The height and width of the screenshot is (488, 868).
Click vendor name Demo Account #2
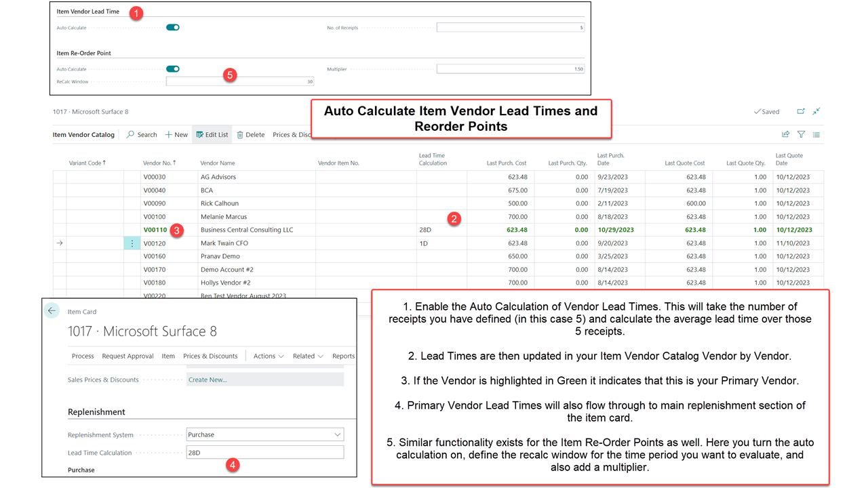[227, 270]
